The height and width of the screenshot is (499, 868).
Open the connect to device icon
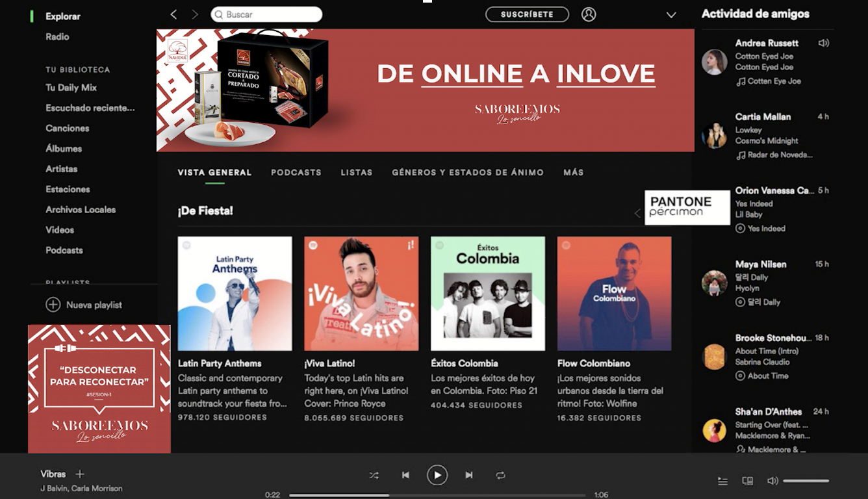click(x=748, y=481)
